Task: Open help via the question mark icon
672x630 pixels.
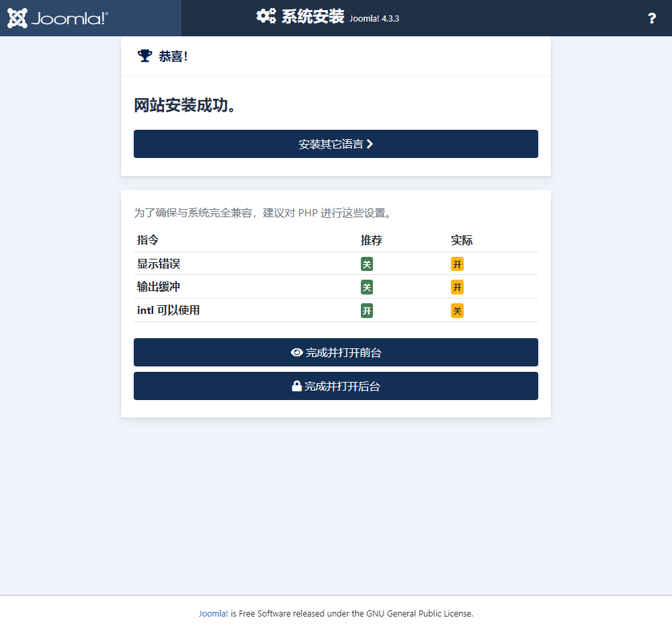Action: tap(651, 18)
